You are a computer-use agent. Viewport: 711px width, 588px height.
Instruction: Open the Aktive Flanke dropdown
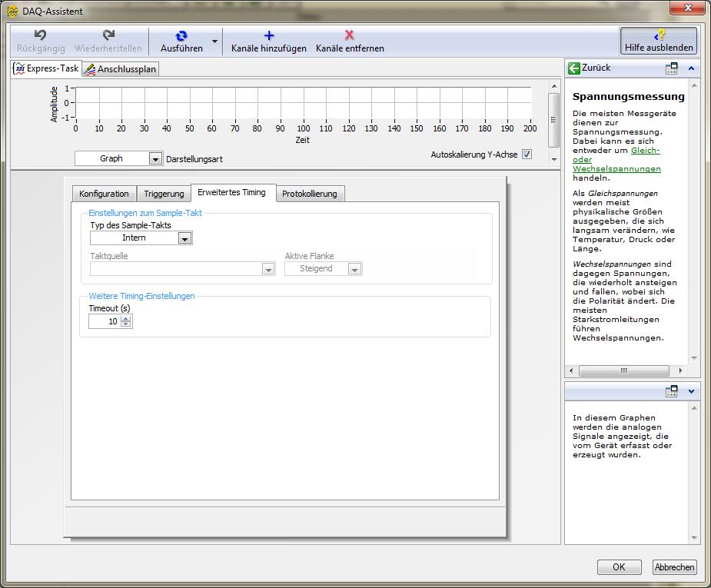354,269
